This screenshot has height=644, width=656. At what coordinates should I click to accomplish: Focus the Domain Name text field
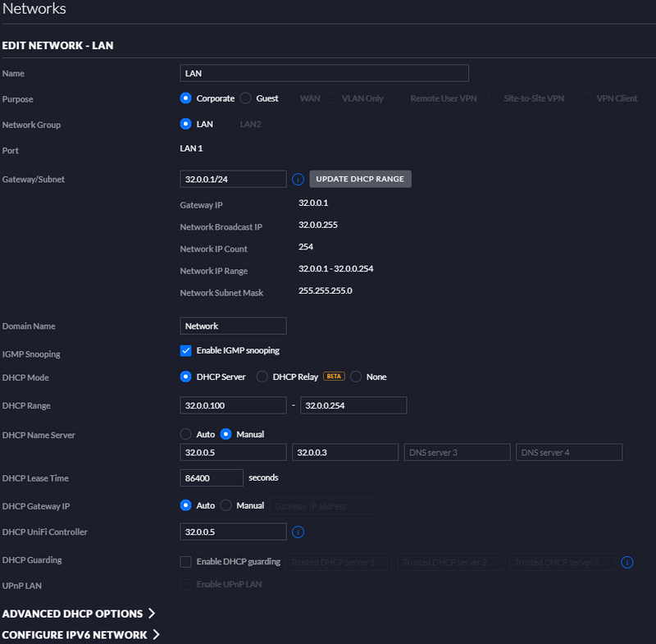[x=233, y=326]
